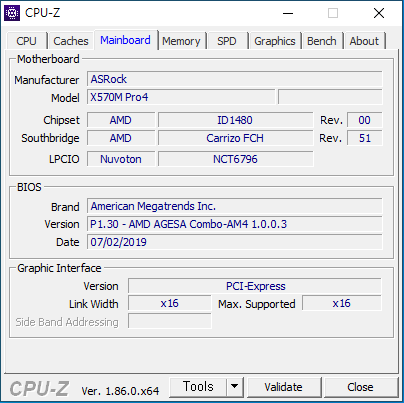The height and width of the screenshot is (403, 404).
Task: Click the X570M Pro4 model field
Action: tap(181, 97)
